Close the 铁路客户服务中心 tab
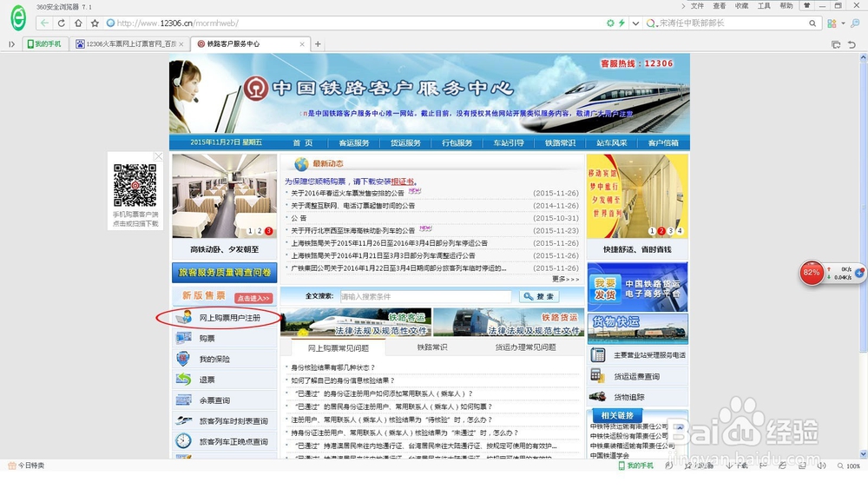 (x=302, y=43)
